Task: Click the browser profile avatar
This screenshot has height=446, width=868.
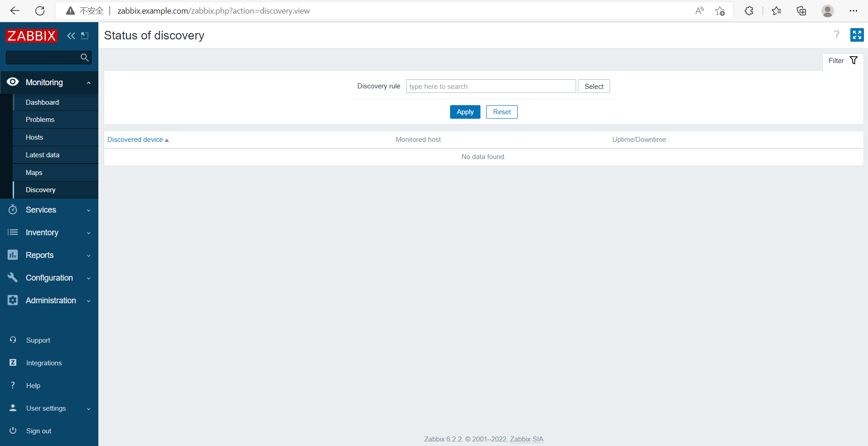Action: point(828,11)
